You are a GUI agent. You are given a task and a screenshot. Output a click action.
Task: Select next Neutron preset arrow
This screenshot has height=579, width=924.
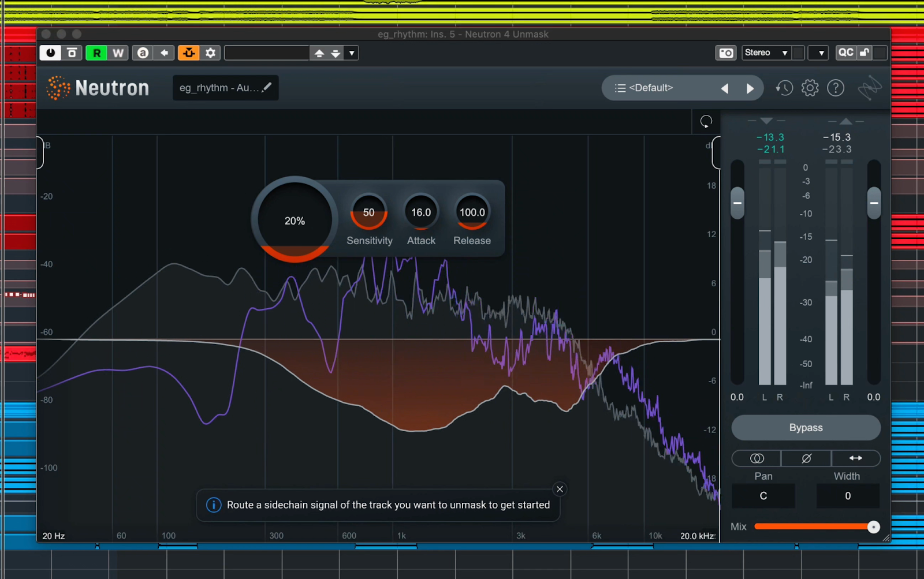[x=750, y=88]
